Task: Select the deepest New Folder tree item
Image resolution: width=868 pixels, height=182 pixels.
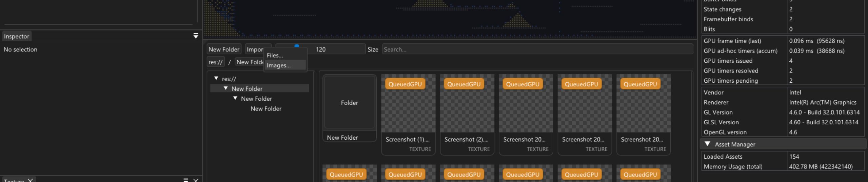Action: click(x=266, y=108)
